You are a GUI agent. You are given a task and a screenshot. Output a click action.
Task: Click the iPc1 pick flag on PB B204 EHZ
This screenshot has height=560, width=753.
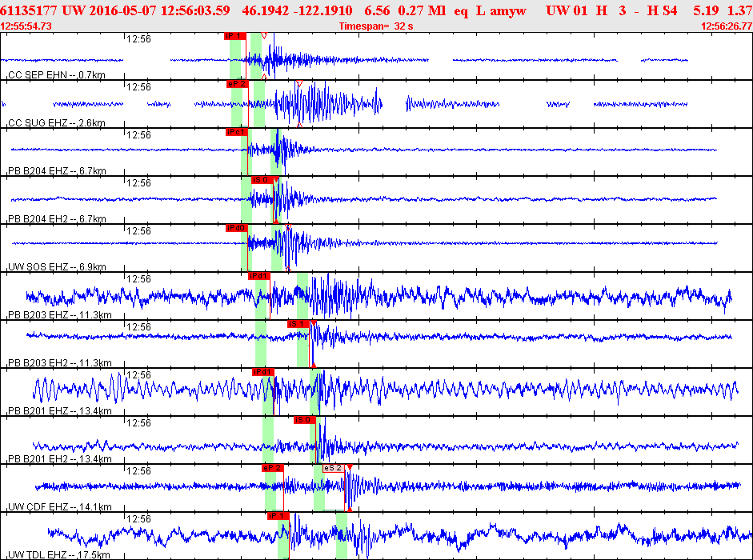click(237, 132)
